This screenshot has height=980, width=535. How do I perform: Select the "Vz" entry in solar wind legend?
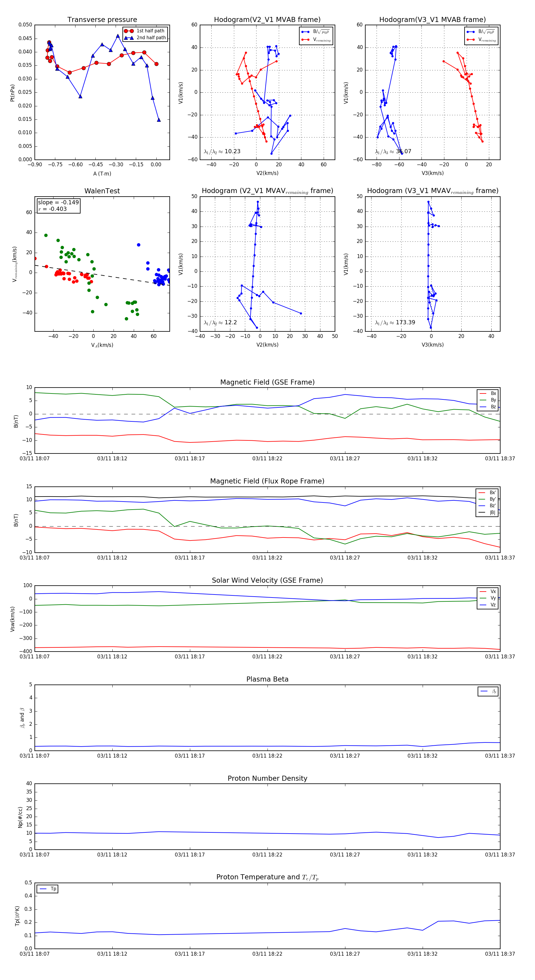[x=488, y=605]
